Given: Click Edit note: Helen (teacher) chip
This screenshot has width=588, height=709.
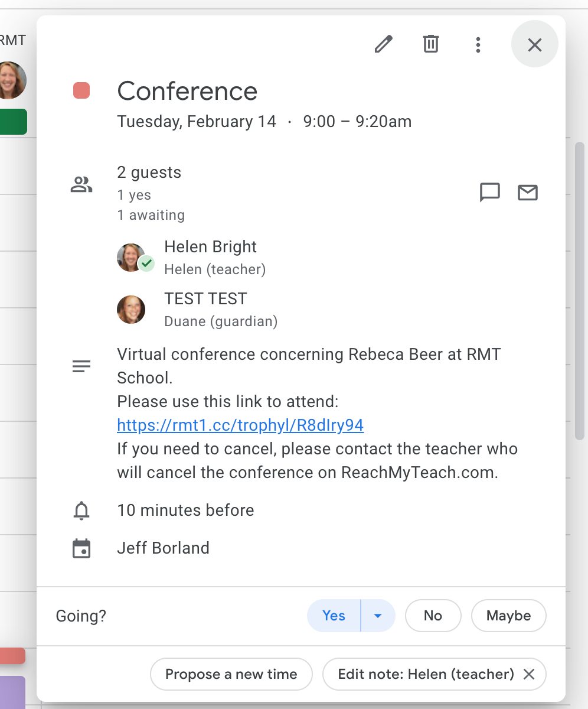Looking at the screenshot, I should 425,674.
